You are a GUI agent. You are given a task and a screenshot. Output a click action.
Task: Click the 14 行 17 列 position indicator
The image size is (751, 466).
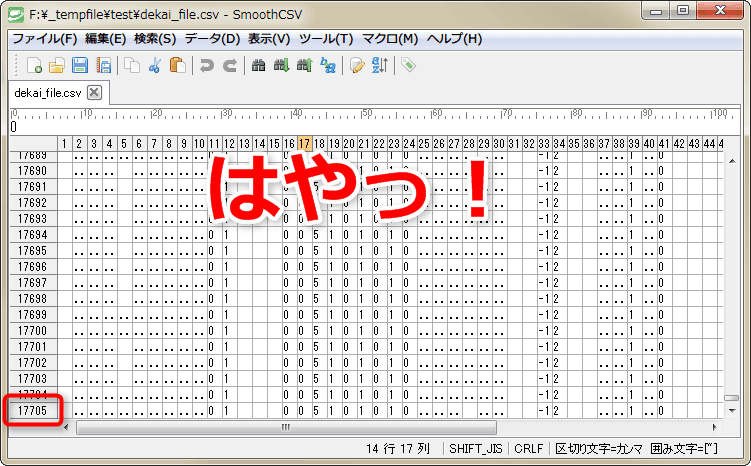click(398, 449)
